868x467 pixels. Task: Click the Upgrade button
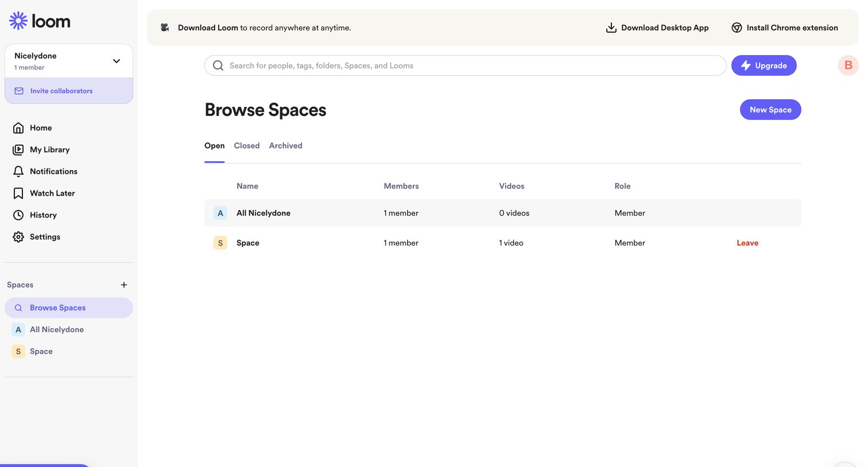click(x=764, y=65)
